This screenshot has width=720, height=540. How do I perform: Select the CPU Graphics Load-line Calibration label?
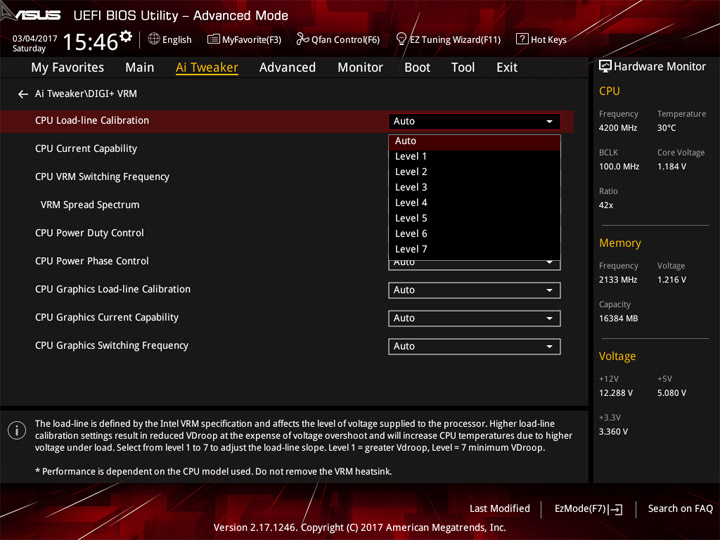[x=112, y=289]
